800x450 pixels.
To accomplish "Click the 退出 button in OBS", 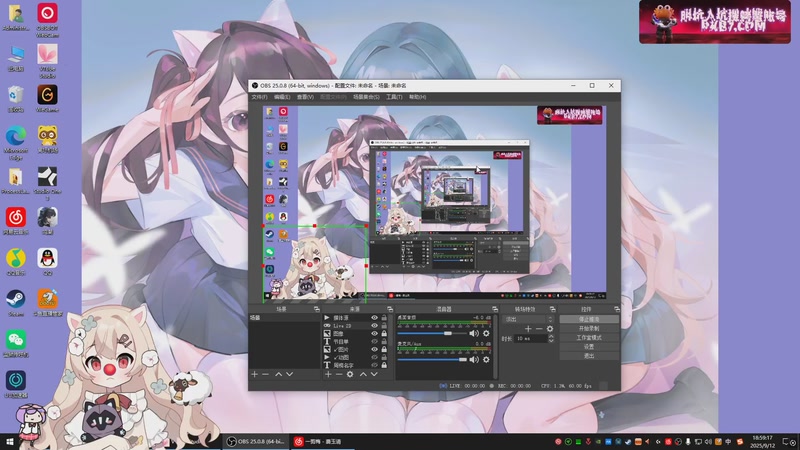I will coord(589,356).
